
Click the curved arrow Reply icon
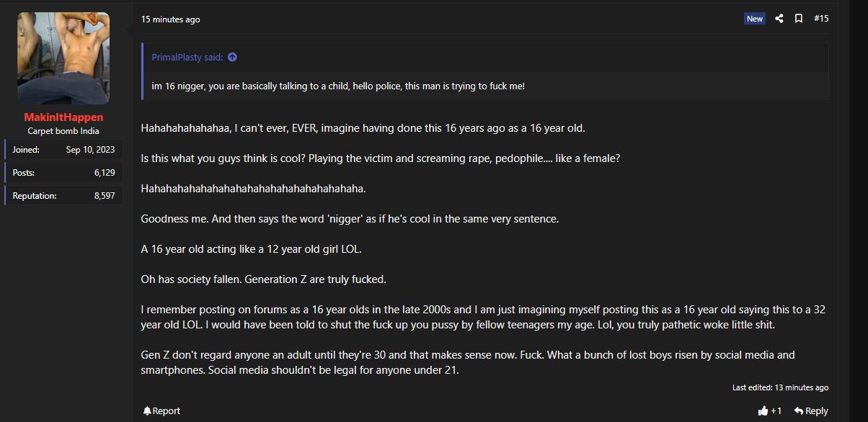pos(798,410)
